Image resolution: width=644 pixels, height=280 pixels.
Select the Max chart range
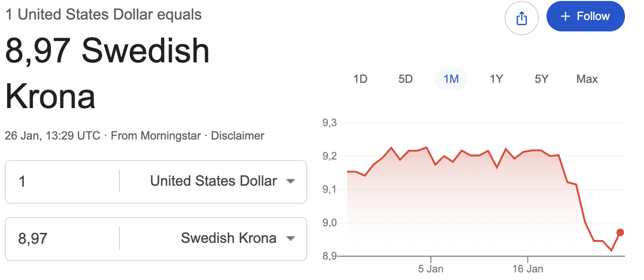tap(587, 79)
